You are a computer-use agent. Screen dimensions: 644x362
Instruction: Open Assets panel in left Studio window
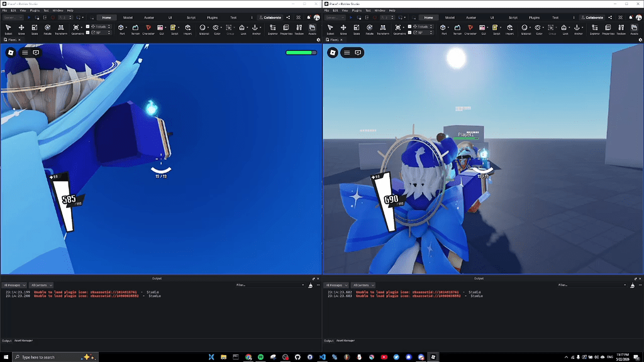312,29
